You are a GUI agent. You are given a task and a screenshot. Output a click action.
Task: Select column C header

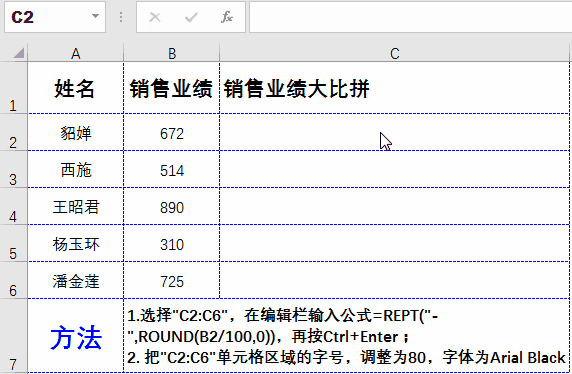point(394,54)
